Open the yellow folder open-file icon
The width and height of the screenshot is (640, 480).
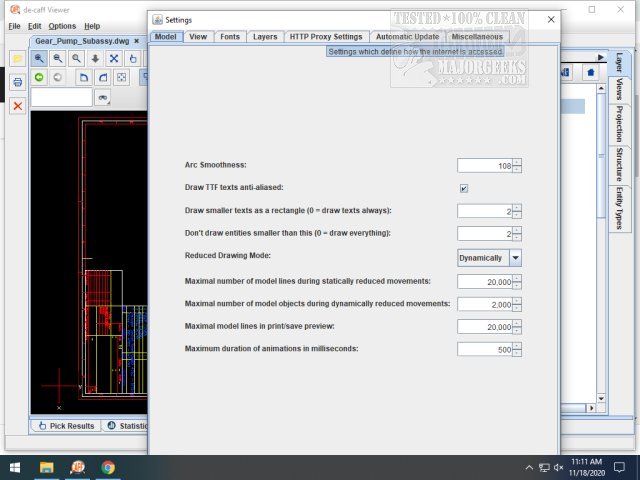pos(17,59)
